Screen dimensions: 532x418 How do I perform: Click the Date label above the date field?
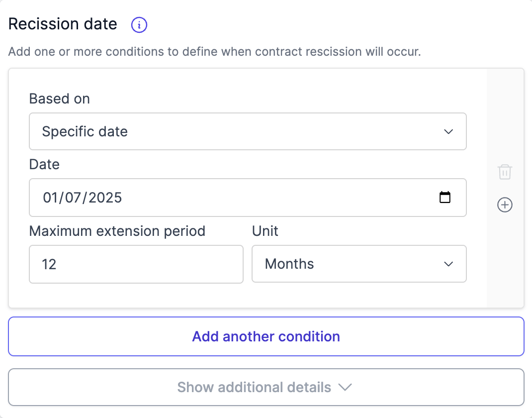44,164
